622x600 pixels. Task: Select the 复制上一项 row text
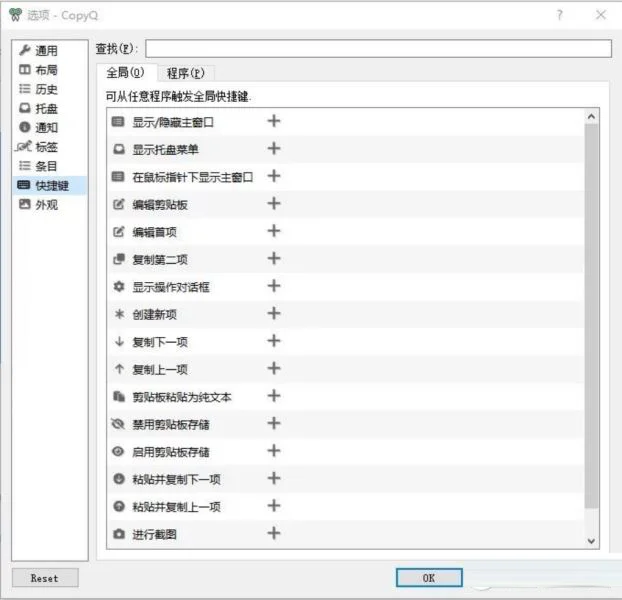[x=160, y=370]
